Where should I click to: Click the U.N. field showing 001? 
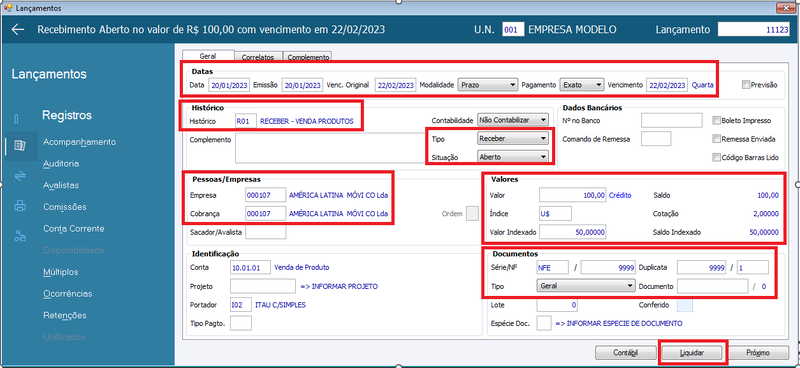pos(513,30)
